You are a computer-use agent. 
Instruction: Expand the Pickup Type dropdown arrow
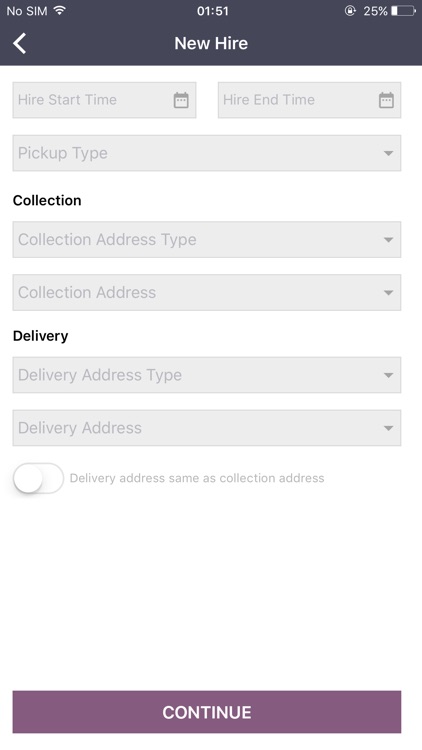coord(389,153)
